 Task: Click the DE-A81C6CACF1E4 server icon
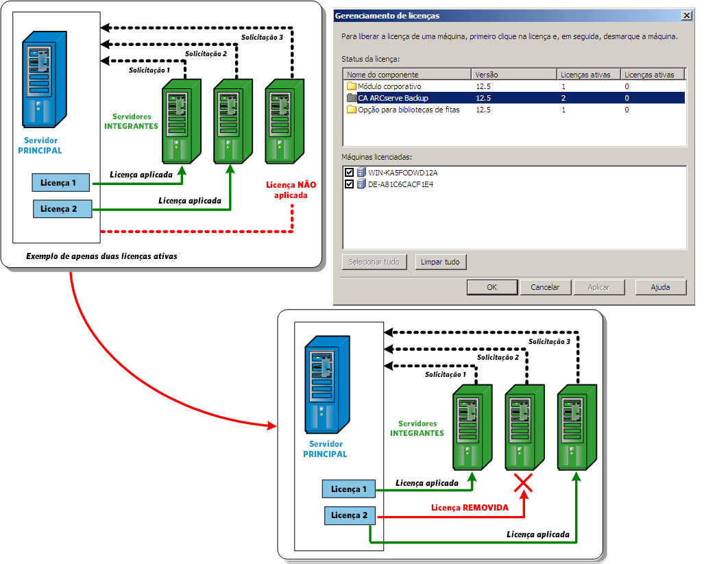point(361,184)
